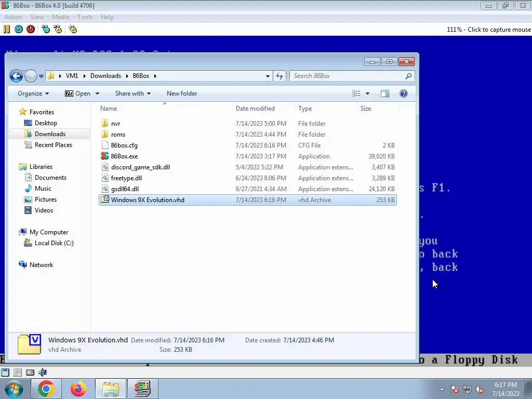Click the search magnifier icon
This screenshot has height=399, width=532.
[408, 76]
